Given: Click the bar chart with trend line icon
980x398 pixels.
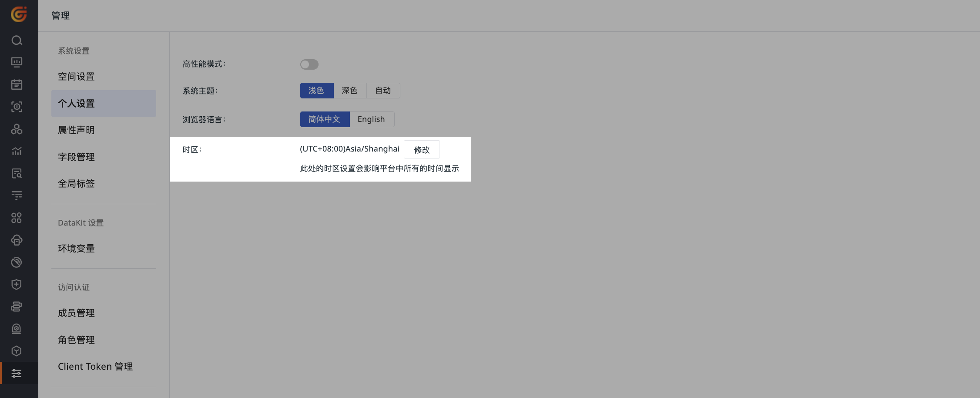Looking at the screenshot, I should pos(17,151).
